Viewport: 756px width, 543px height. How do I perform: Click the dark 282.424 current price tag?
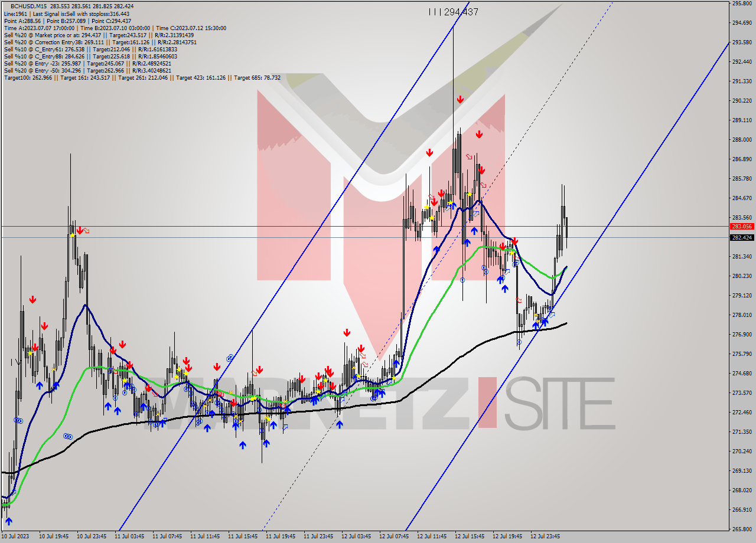(742, 237)
